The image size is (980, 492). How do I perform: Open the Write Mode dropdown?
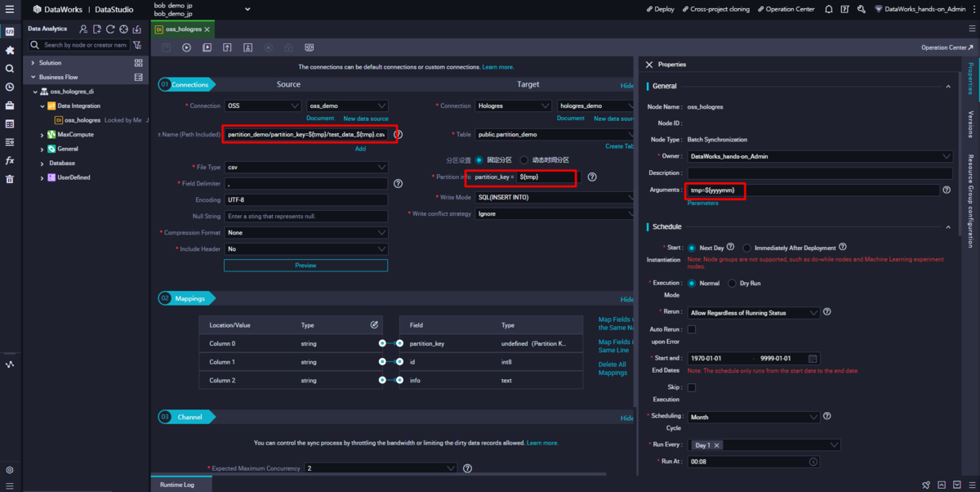click(555, 197)
